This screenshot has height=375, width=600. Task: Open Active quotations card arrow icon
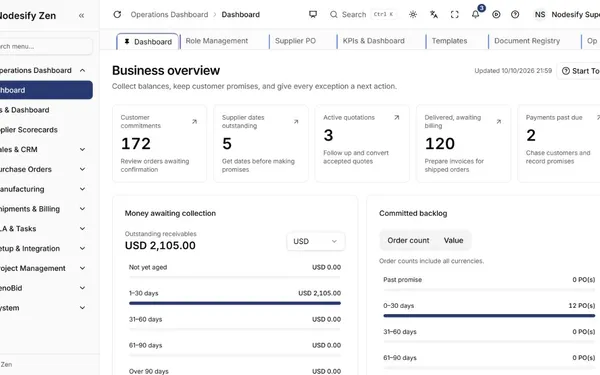click(x=397, y=117)
